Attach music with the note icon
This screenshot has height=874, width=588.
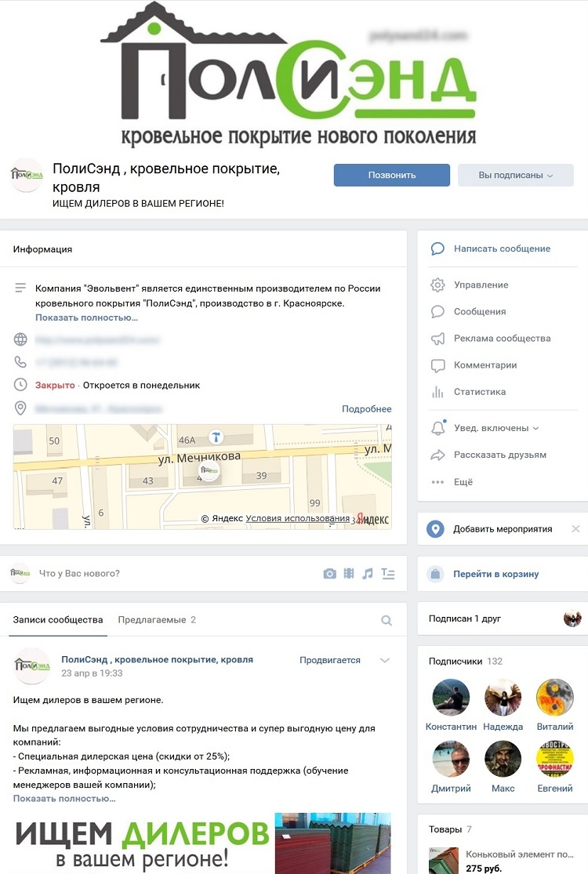(x=367, y=573)
